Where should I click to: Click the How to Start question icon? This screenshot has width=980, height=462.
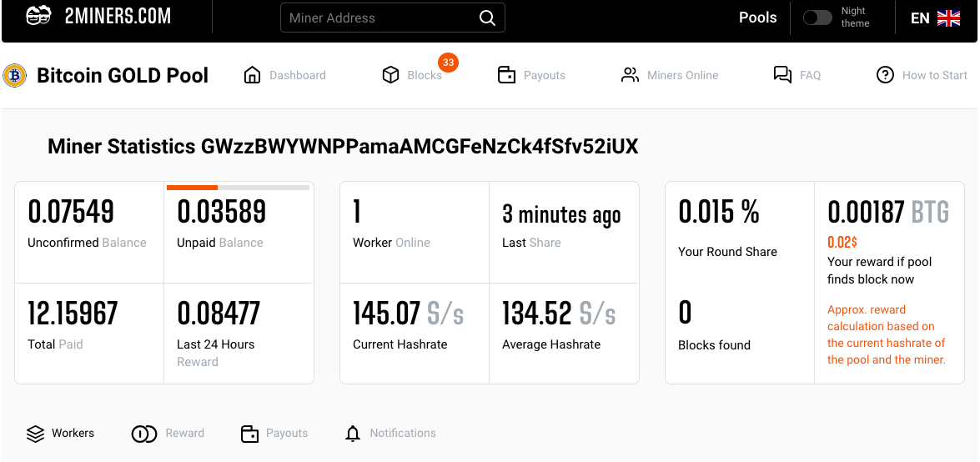click(x=885, y=75)
